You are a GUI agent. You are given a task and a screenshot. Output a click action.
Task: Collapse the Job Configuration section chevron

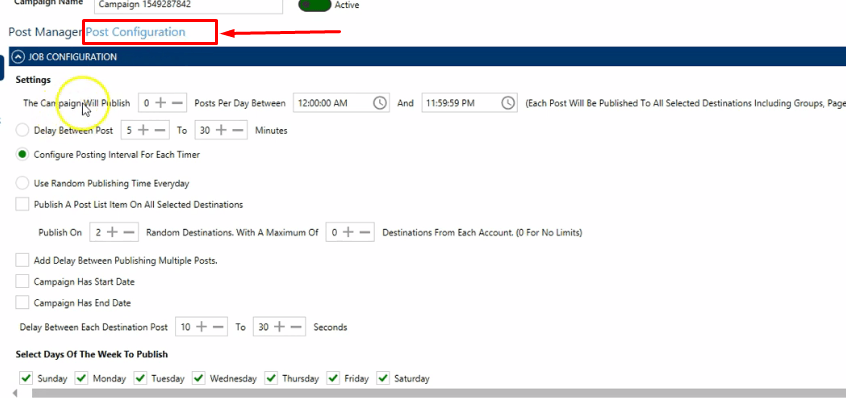tap(19, 57)
